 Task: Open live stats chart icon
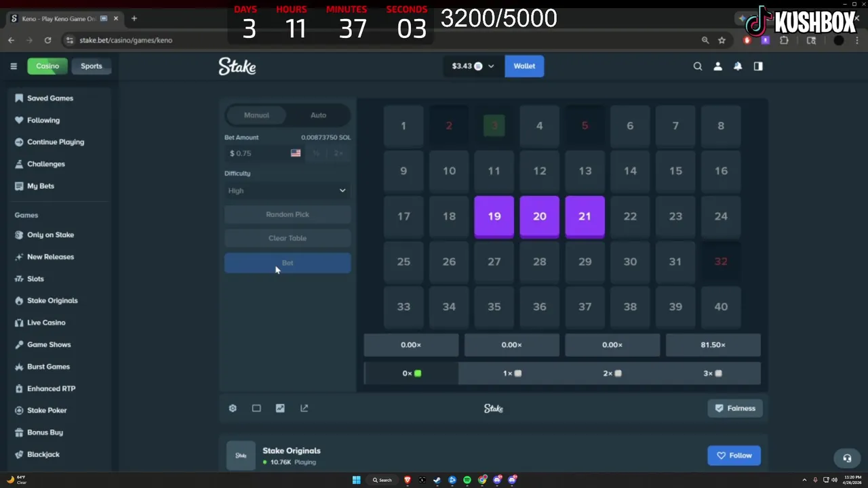[280, 408]
